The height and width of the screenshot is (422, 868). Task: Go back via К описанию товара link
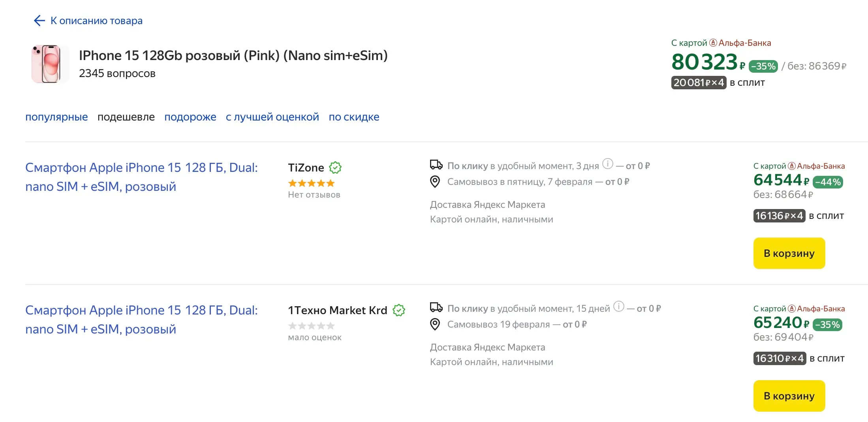[x=96, y=21]
